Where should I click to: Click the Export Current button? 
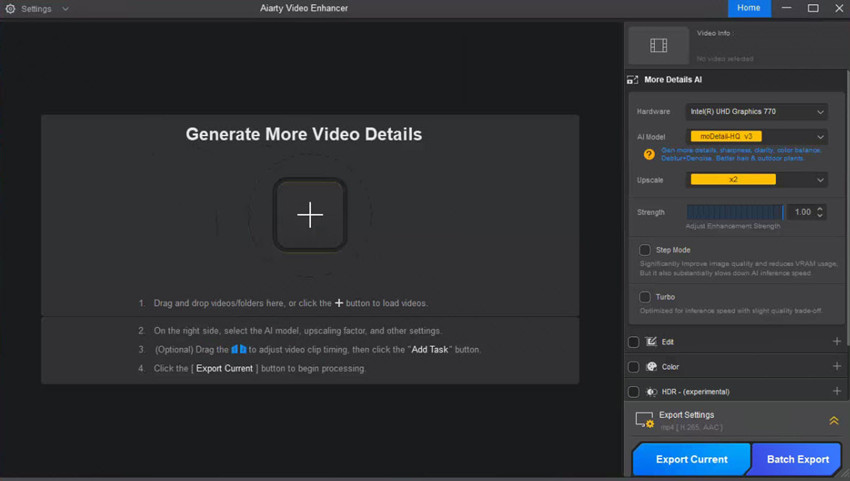[x=692, y=459]
